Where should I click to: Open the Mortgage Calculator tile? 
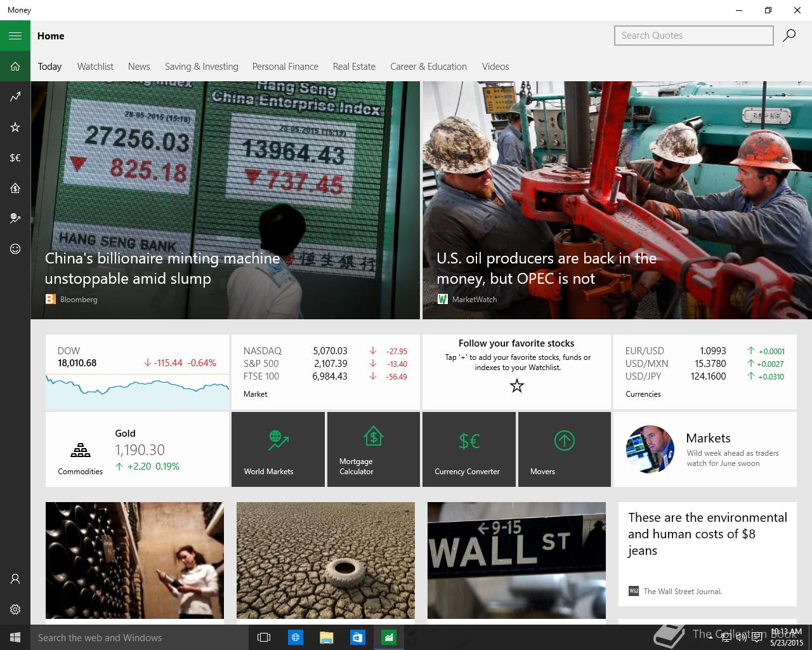374,449
